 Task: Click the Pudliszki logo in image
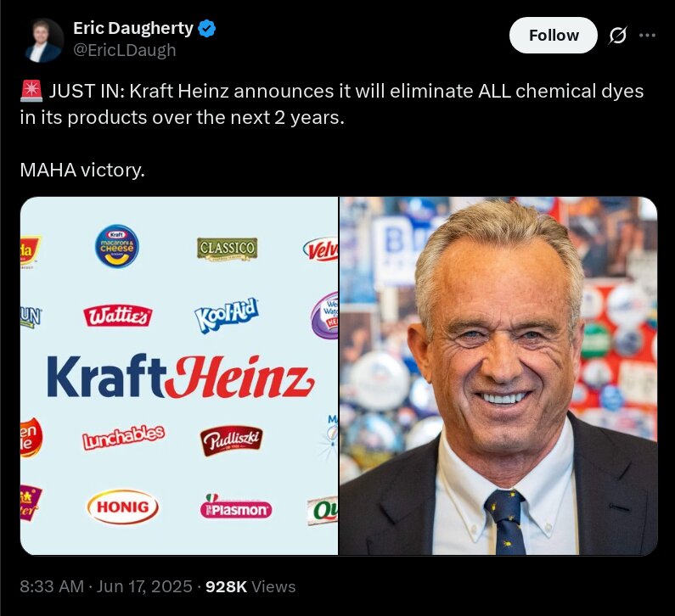coord(231,440)
